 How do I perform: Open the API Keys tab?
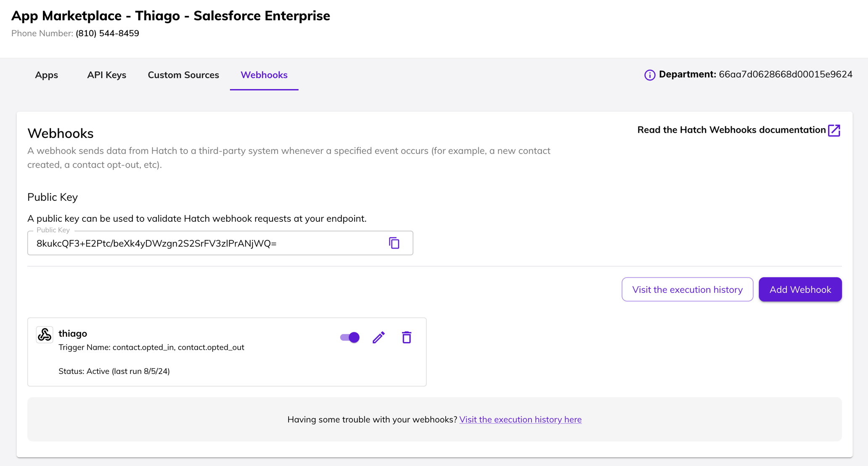click(106, 75)
